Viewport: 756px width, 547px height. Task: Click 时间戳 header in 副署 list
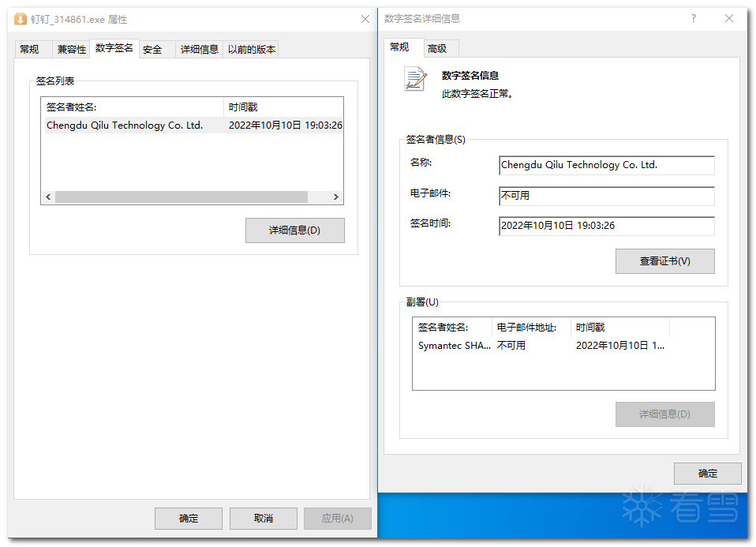pos(620,327)
